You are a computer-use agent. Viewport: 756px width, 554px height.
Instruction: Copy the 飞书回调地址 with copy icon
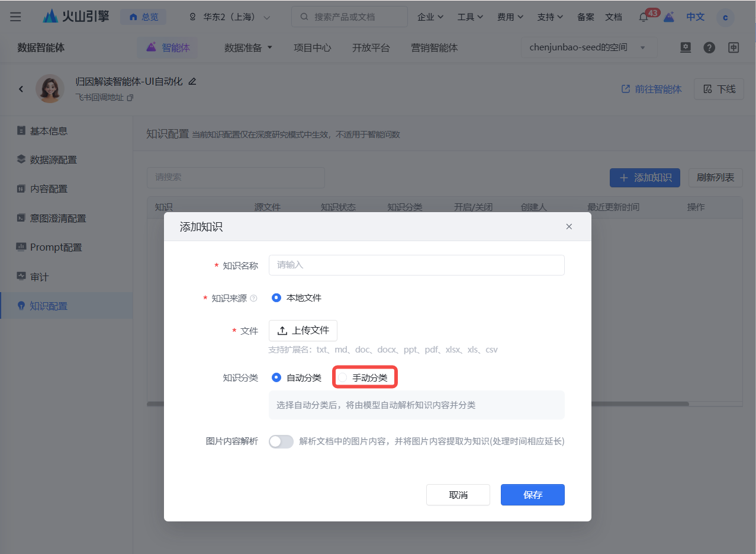130,97
